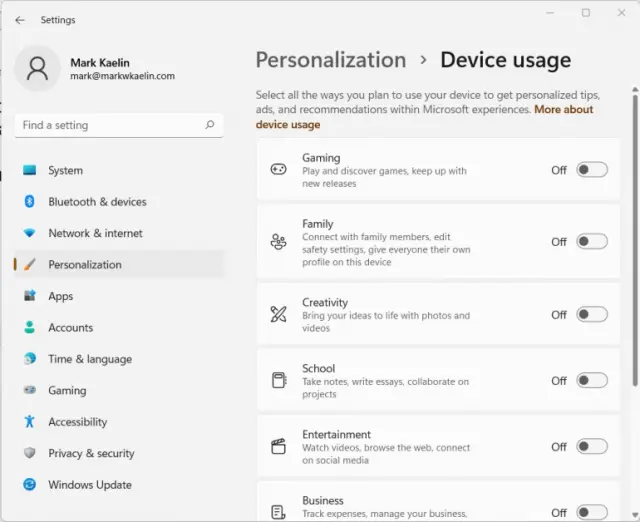Enable the Entertainment toggle

coord(591,447)
